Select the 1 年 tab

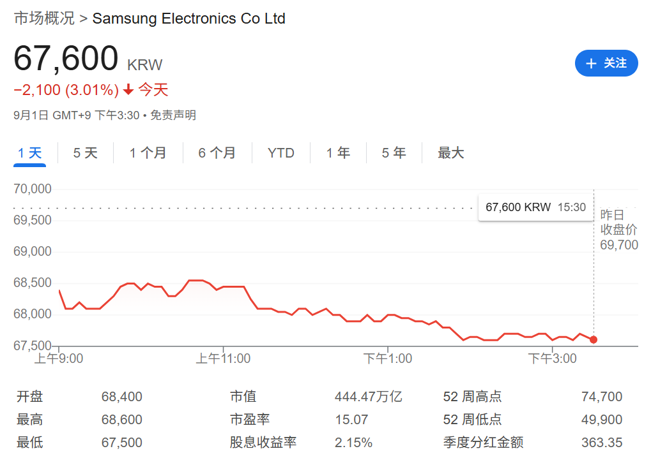(338, 153)
